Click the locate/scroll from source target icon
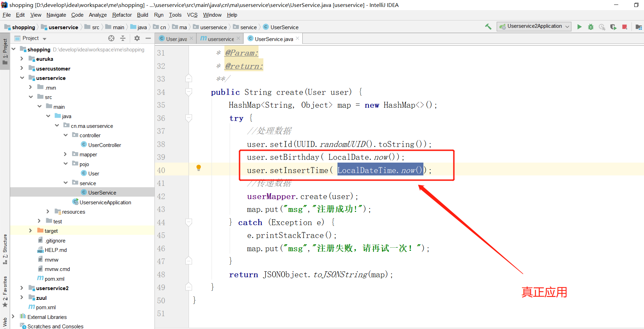Screen dimensions: 644x329 pyautogui.click(x=111, y=38)
